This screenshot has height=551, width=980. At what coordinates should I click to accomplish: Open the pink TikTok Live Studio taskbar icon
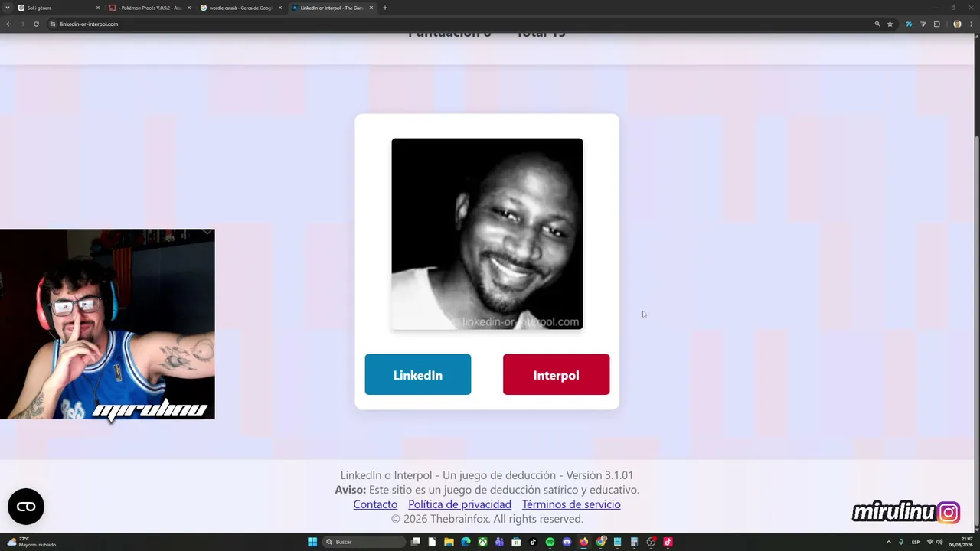tap(668, 542)
